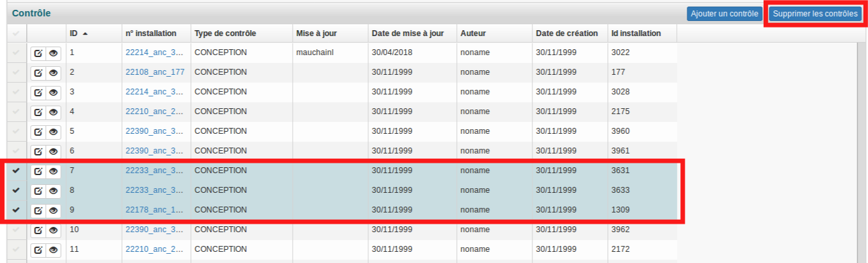This screenshot has height=263, width=868.
Task: Select the 'mauchainl' cell in row 1
Action: tap(315, 52)
